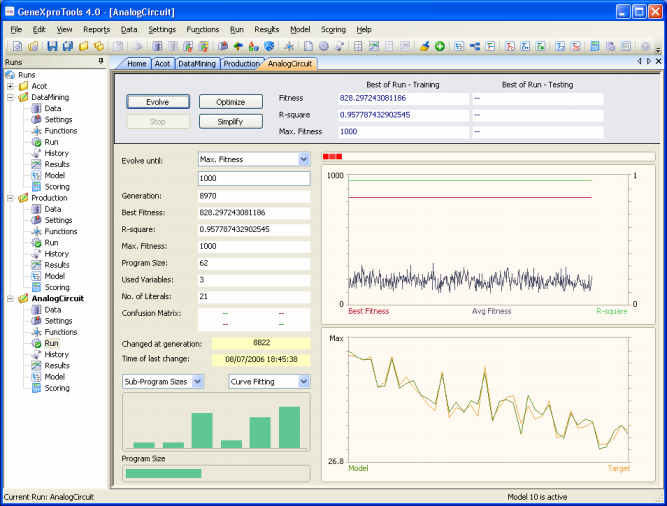667x506 pixels.
Task: Click the functions star toolbar icon
Action: (x=289, y=46)
